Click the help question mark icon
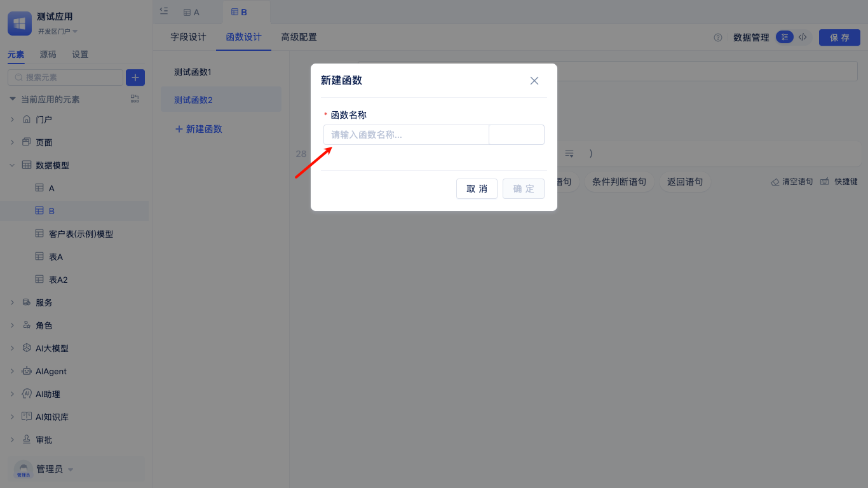 click(718, 37)
